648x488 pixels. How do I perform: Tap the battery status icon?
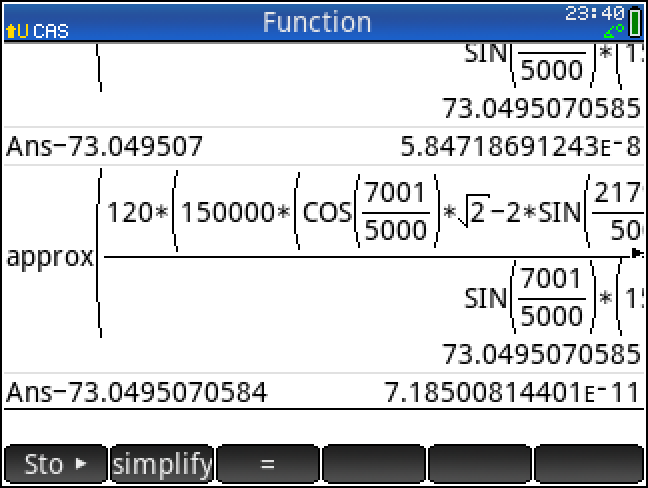point(635,22)
